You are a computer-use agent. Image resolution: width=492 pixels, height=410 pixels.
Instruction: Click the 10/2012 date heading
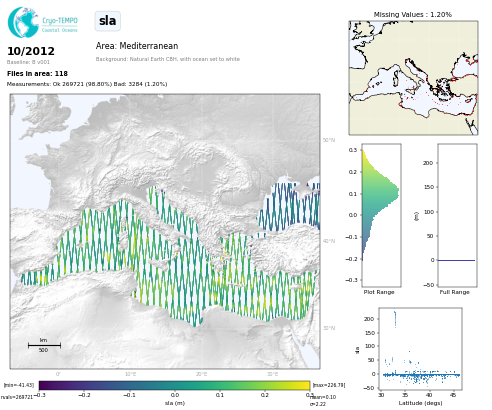click(31, 51)
